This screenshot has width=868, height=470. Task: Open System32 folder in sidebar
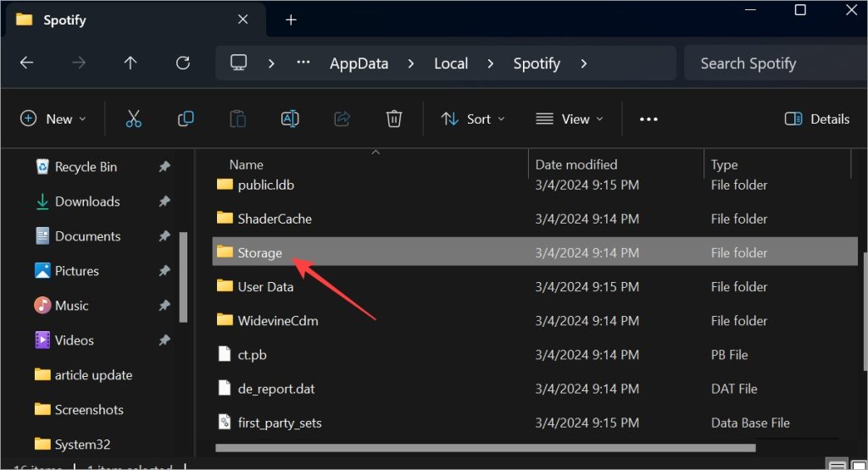82,444
